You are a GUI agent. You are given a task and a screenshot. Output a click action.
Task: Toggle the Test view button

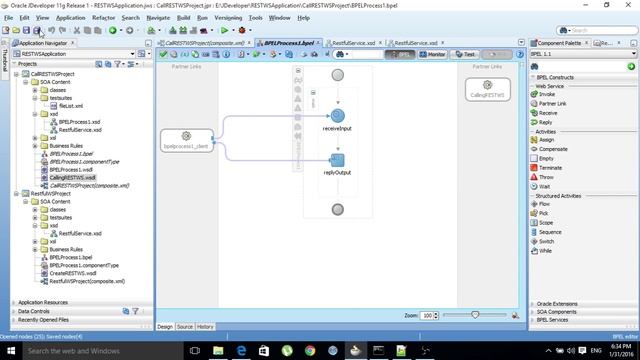[x=465, y=54]
